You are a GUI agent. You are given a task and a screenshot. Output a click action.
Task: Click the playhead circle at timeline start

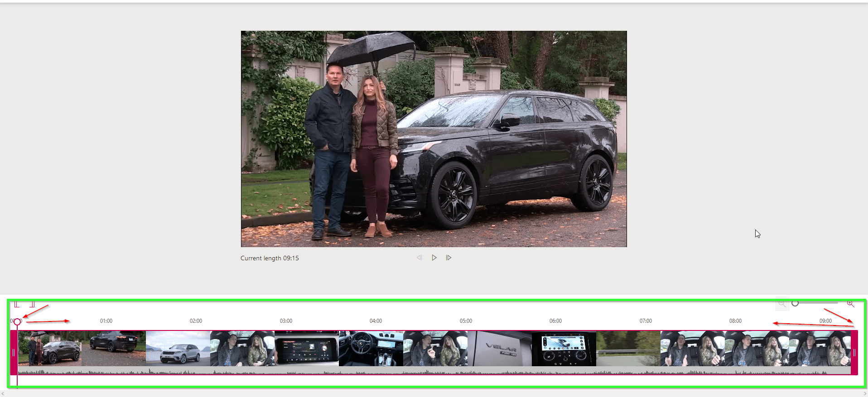point(17,322)
